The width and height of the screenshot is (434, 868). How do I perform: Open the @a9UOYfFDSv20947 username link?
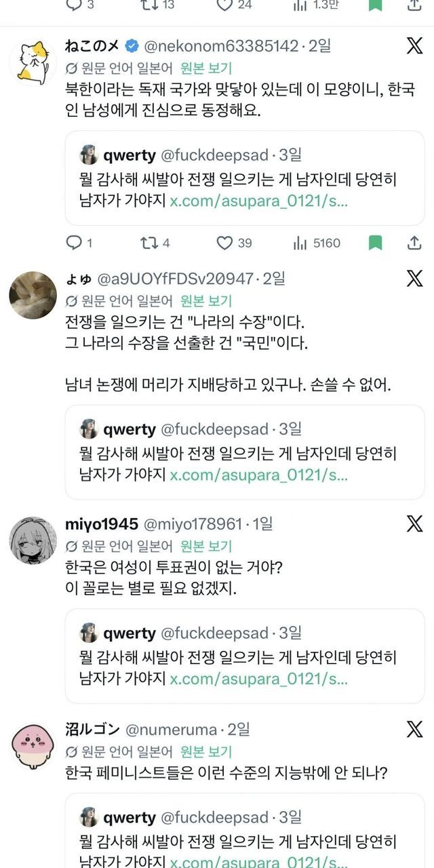click(x=177, y=279)
